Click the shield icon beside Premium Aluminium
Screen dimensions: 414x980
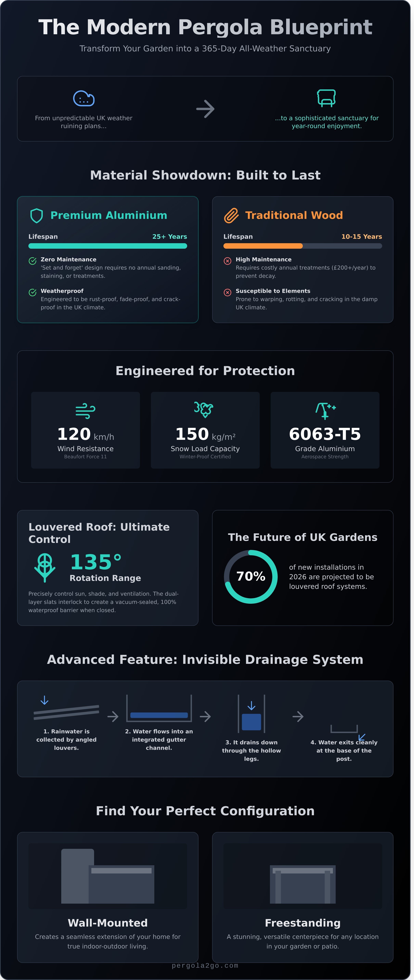click(36, 215)
